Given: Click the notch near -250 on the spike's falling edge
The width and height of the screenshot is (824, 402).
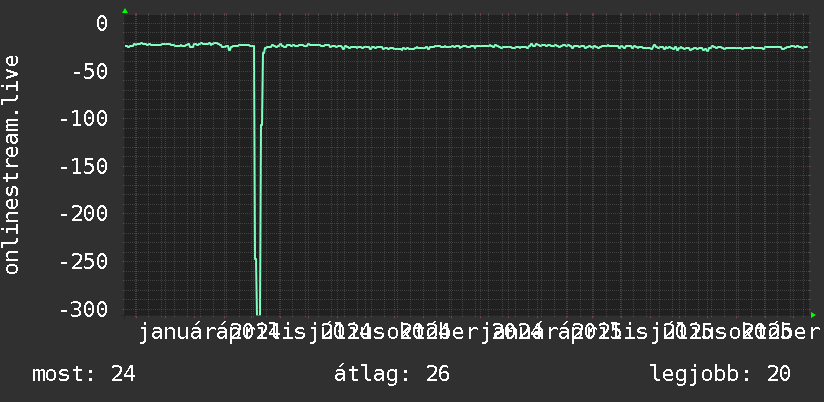Looking at the screenshot, I should click(255, 259).
